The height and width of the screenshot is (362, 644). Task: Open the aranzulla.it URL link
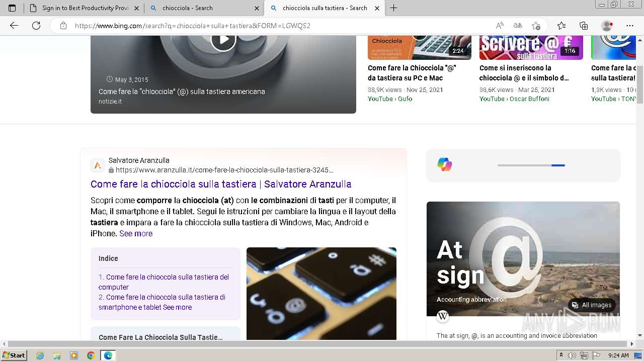click(x=224, y=170)
